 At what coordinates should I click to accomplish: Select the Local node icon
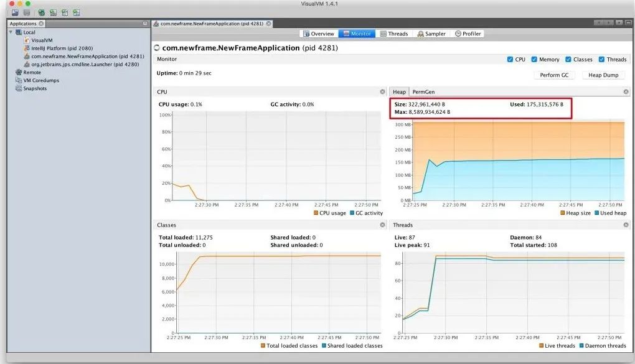point(19,32)
